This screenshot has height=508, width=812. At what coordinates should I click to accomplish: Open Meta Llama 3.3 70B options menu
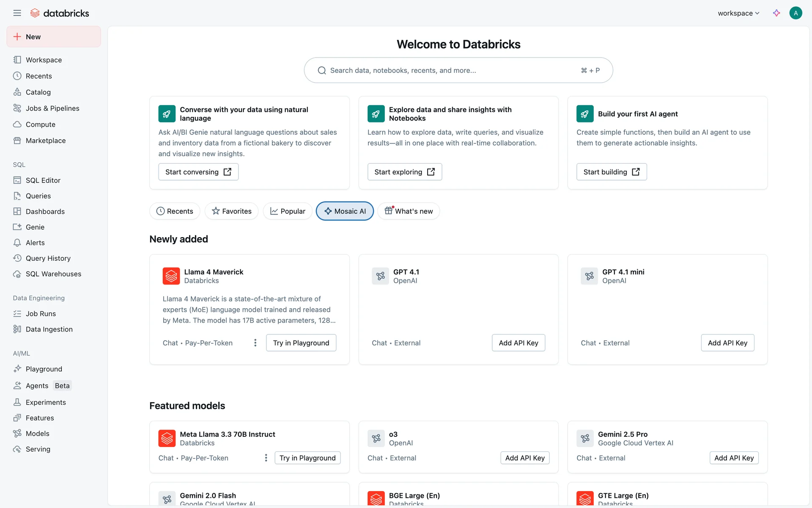(x=266, y=458)
